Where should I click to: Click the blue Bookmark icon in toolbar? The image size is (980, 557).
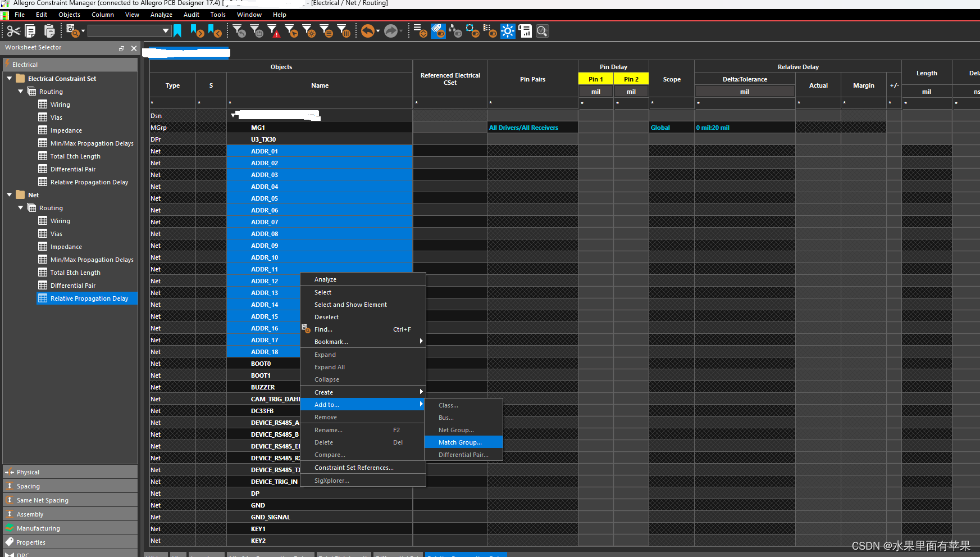tap(177, 31)
